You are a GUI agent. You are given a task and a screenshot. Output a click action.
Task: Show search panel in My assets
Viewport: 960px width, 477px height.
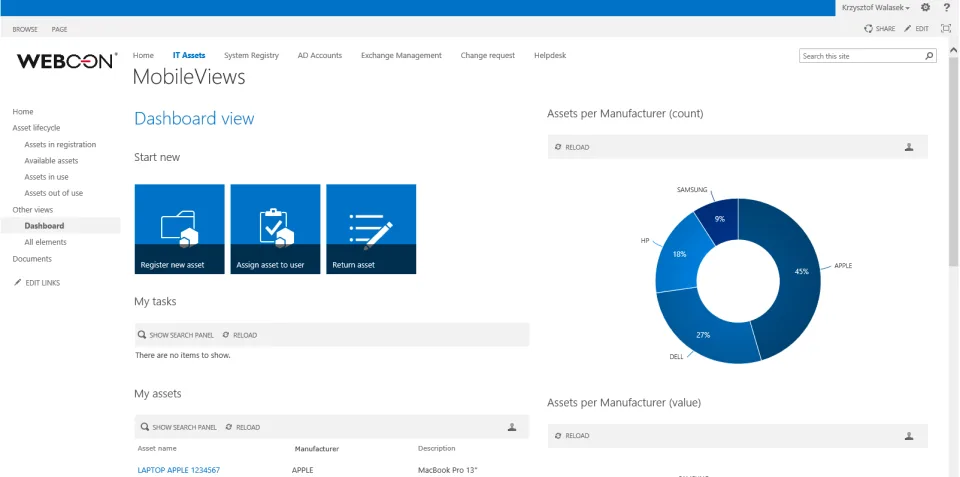pos(178,427)
